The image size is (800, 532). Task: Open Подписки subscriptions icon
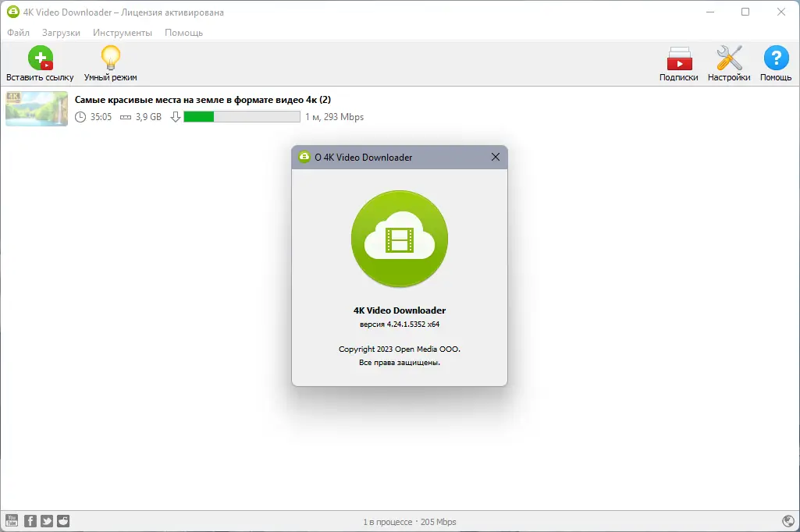pos(679,59)
